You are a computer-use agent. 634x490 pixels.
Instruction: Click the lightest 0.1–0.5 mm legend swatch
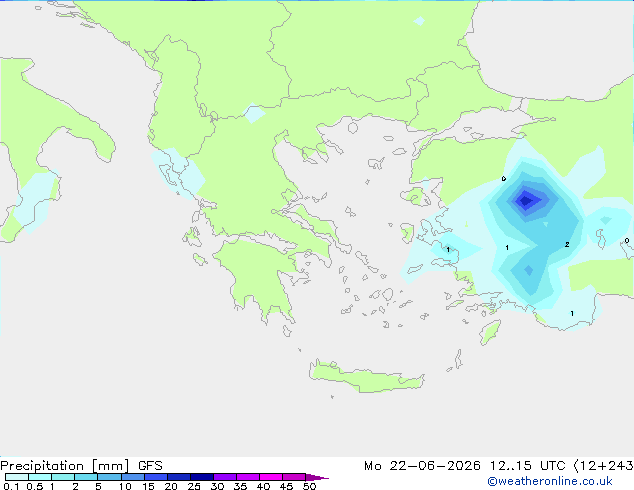(17, 477)
